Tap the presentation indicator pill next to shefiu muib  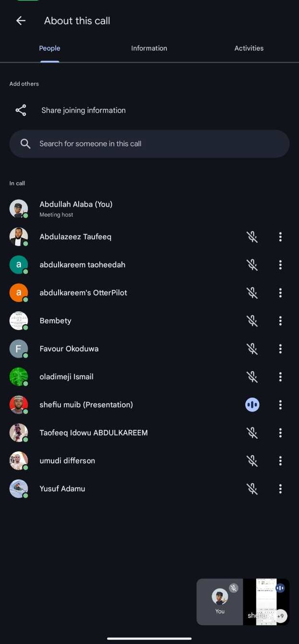(x=252, y=405)
